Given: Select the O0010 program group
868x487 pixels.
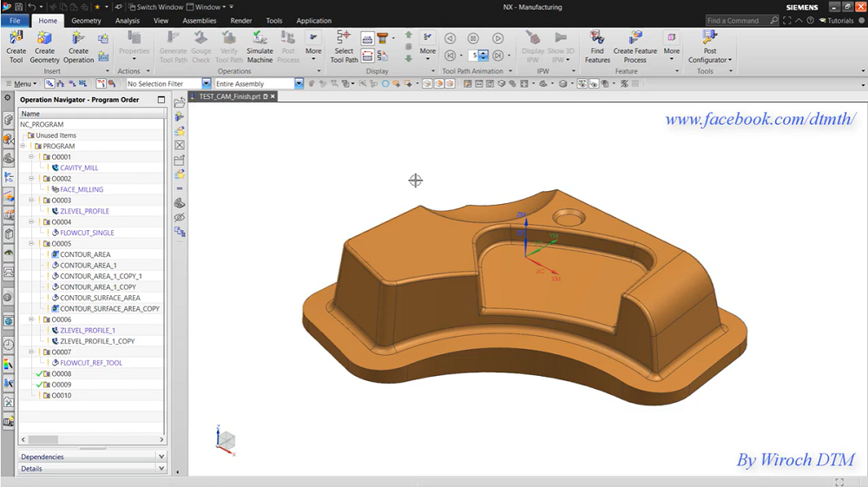Looking at the screenshot, I should point(62,395).
